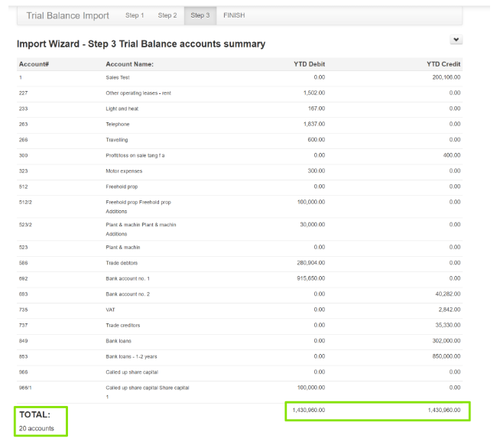Viewport: 500px width, 448px height.
Task: Select the Trade creditors account row
Action: (x=122, y=325)
